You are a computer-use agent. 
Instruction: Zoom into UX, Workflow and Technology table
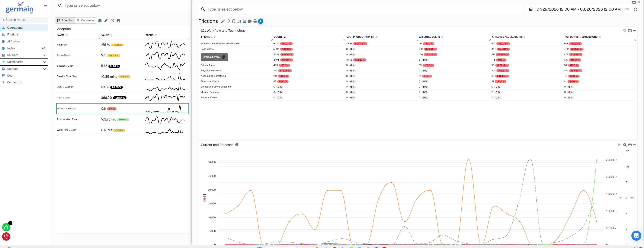coord(625,31)
